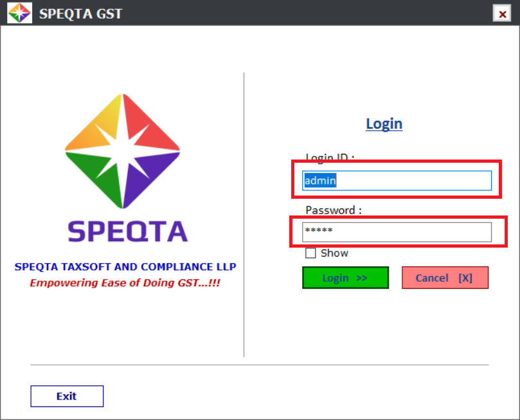
Task: Click the underlined Login heading
Action: coord(384,123)
